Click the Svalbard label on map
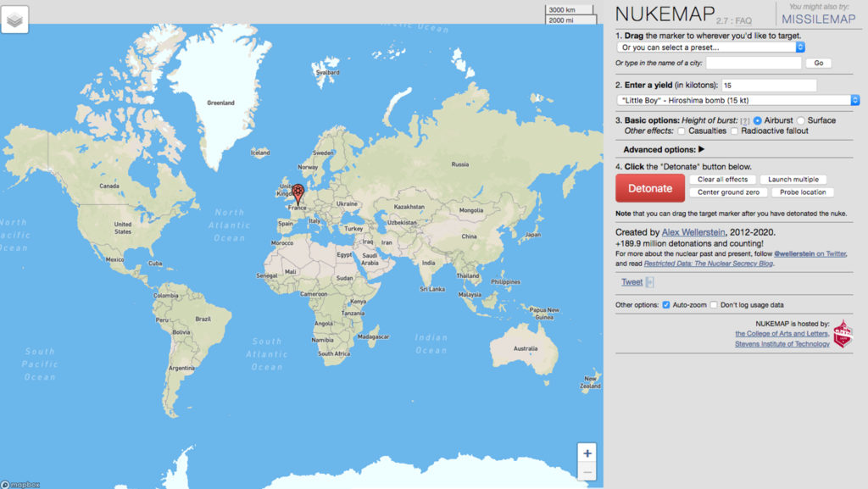The image size is (868, 489). pos(328,73)
